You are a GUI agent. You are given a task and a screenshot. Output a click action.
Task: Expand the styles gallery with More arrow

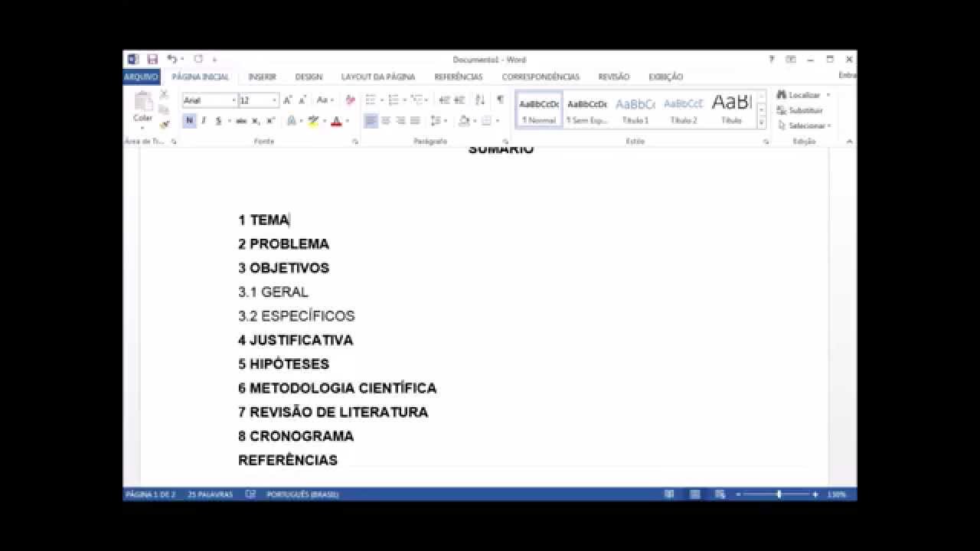(x=762, y=122)
